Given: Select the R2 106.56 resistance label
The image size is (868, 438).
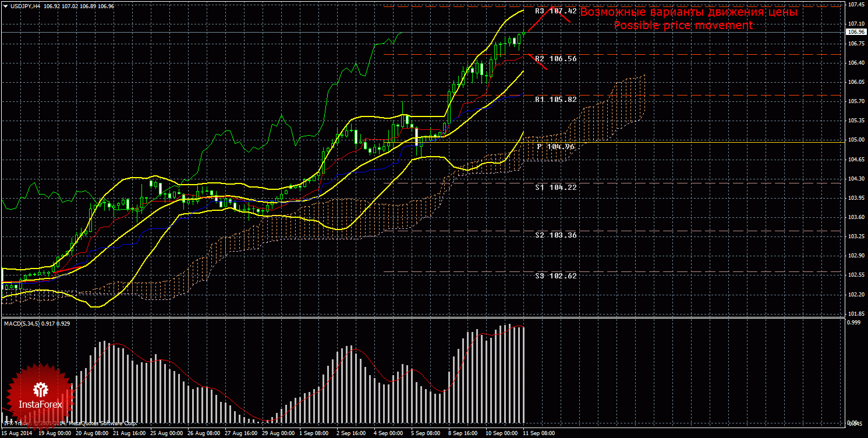Looking at the screenshot, I should tap(555, 59).
